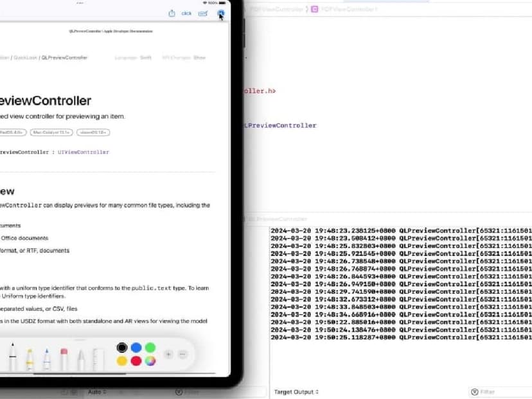Select the black Pen markup tool
Image resolution: width=532 pixels, height=399 pixels.
point(13,356)
